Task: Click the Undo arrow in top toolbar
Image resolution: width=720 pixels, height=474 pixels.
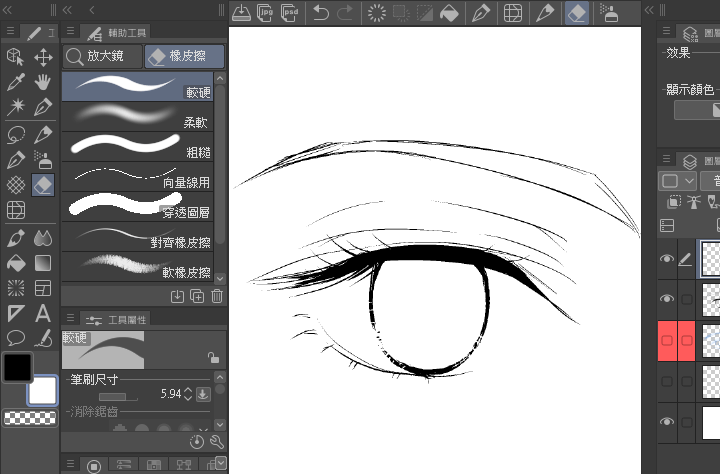Action: tap(321, 13)
